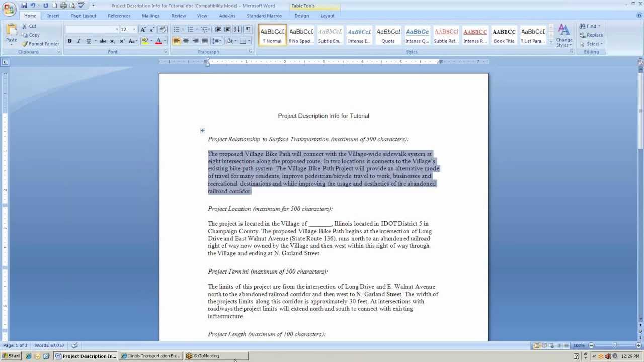
Task: Open line spacing options
Action: point(216,41)
